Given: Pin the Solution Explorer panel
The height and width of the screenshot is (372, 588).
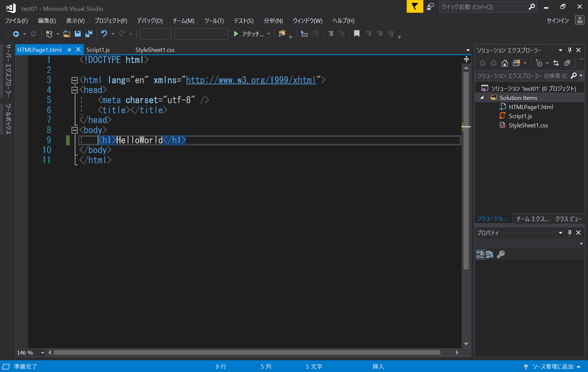Looking at the screenshot, I should tap(569, 50).
